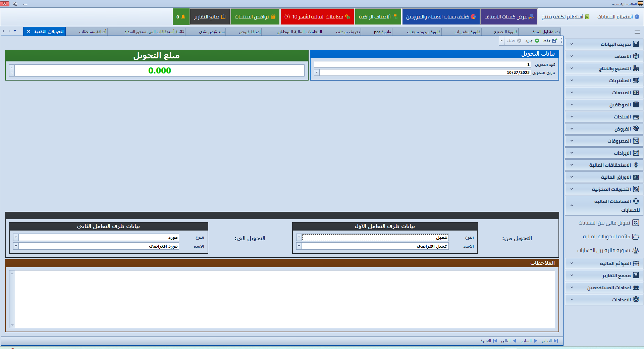
Task: Click the expenses (المصروفات) sidebar icon
Action: click(636, 141)
